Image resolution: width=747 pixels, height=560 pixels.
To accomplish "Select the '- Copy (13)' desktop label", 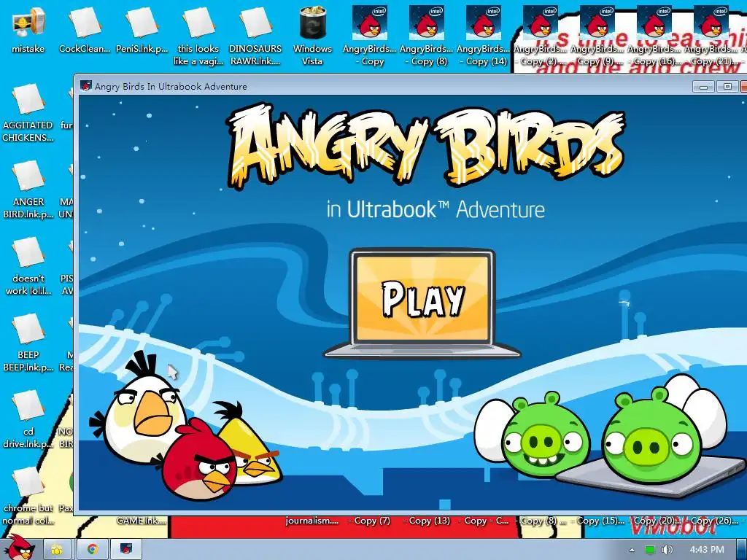I will point(426,521).
